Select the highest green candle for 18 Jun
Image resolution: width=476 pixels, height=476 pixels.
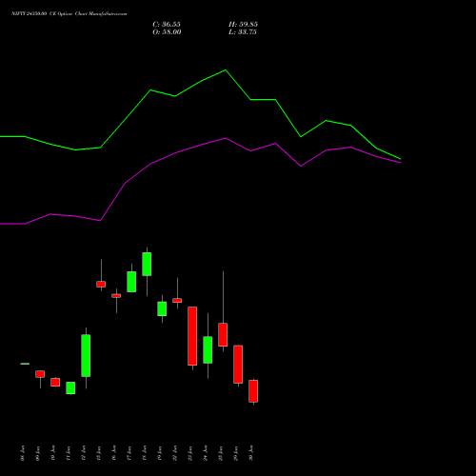[x=147, y=264]
